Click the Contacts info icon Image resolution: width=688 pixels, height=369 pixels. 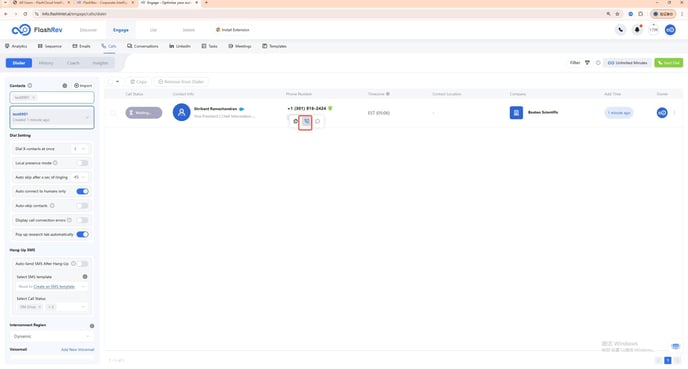point(30,86)
